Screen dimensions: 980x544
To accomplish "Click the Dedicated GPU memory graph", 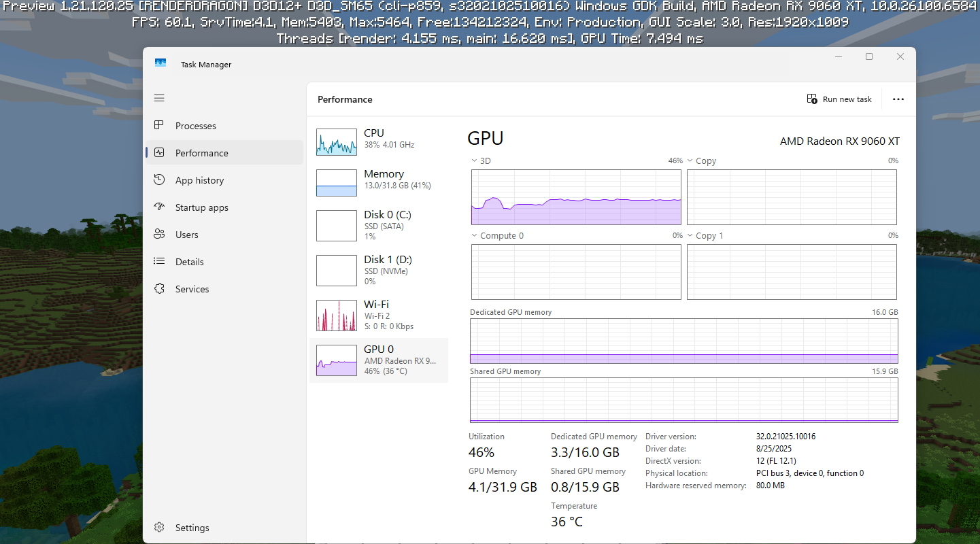I will pos(683,341).
